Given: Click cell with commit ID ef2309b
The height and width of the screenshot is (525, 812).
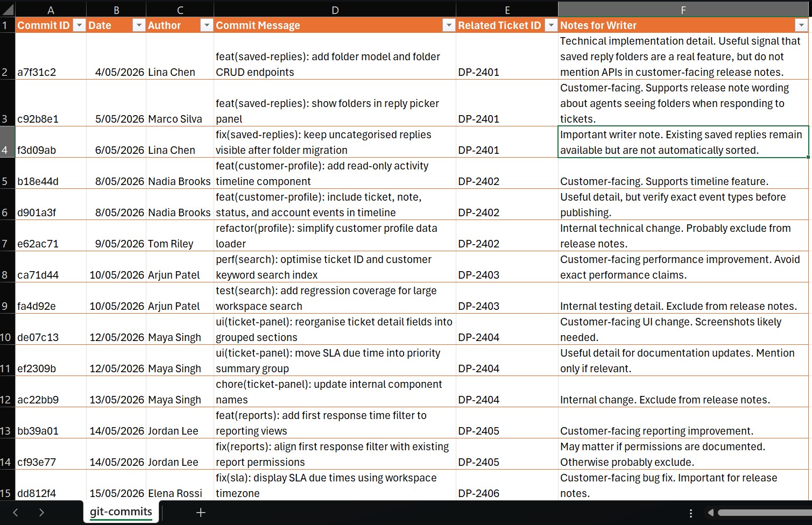Looking at the screenshot, I should [x=51, y=360].
